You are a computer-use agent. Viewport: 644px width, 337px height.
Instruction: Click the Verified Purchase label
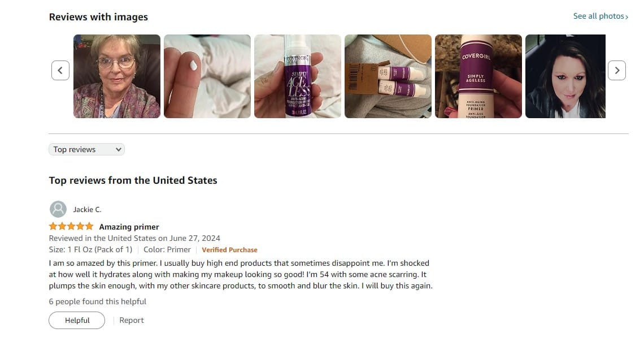pos(229,250)
